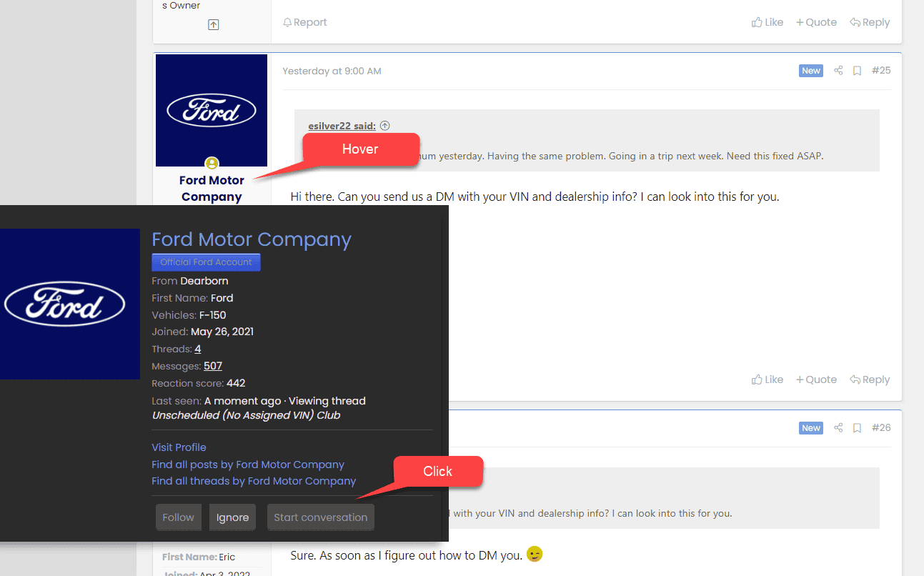Quote the post that shows the Report link
This screenshot has height=576, width=924.
point(816,22)
